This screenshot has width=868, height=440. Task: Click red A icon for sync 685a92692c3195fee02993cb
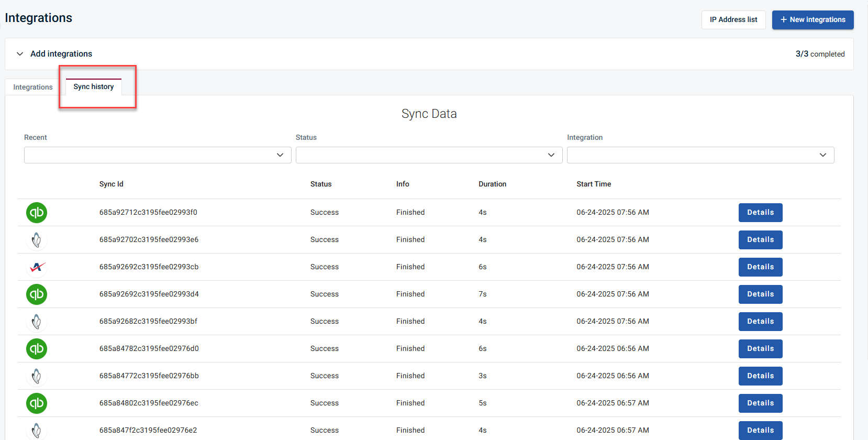click(x=37, y=267)
